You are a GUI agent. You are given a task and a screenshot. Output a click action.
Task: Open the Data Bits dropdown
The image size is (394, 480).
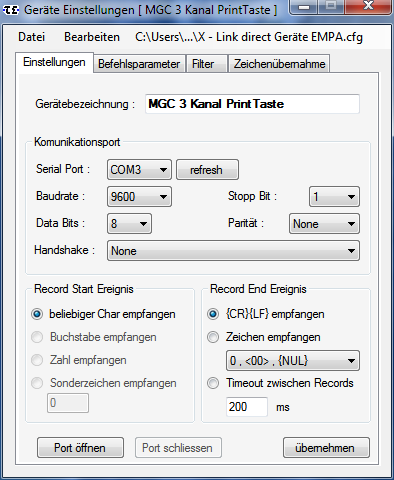pyautogui.click(x=129, y=224)
